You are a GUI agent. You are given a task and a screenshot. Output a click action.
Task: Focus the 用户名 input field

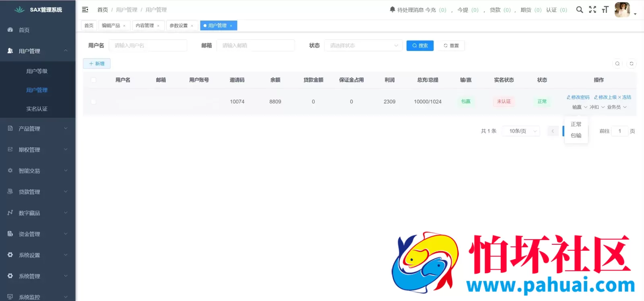point(148,45)
